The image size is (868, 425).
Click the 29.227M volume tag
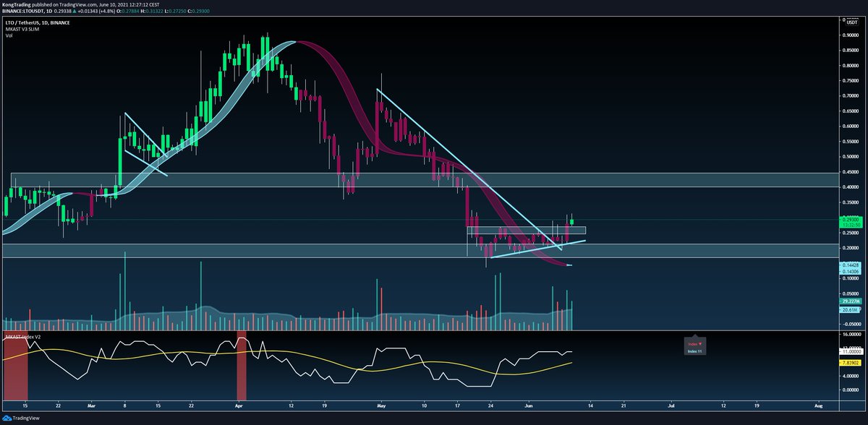pos(850,301)
